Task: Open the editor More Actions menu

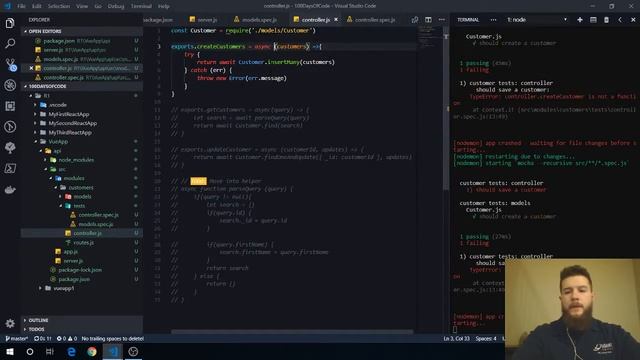Action: point(442,20)
